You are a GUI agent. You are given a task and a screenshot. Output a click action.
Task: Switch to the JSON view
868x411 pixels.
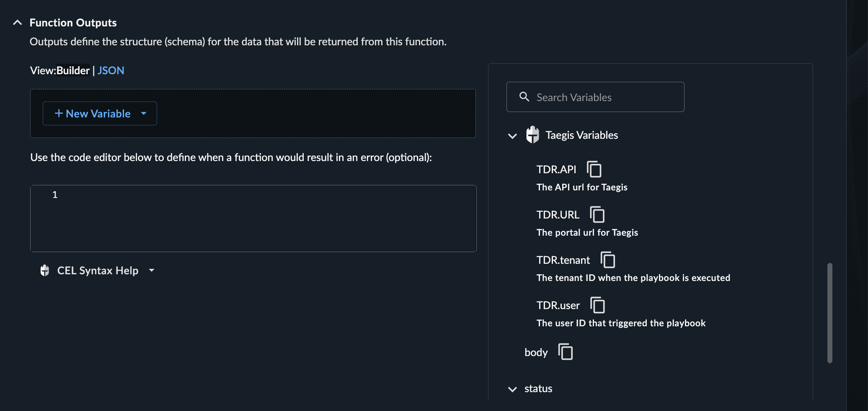[x=111, y=70]
